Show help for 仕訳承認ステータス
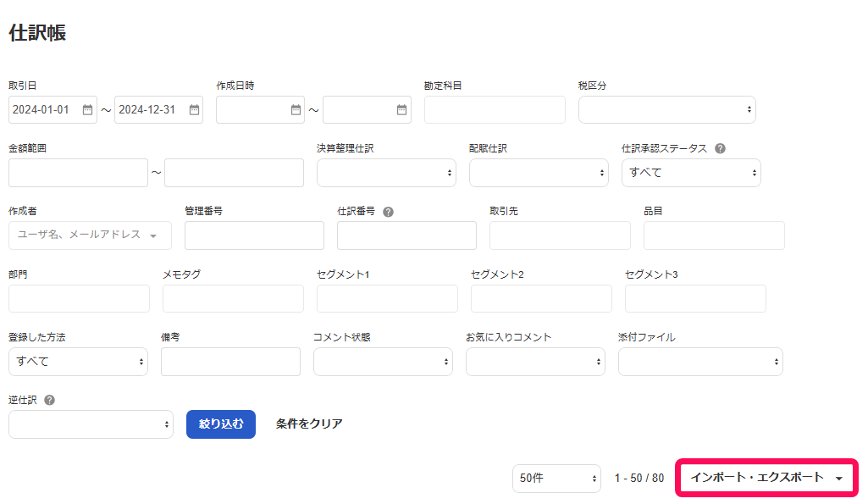This screenshot has width=868, height=504. 720,148
